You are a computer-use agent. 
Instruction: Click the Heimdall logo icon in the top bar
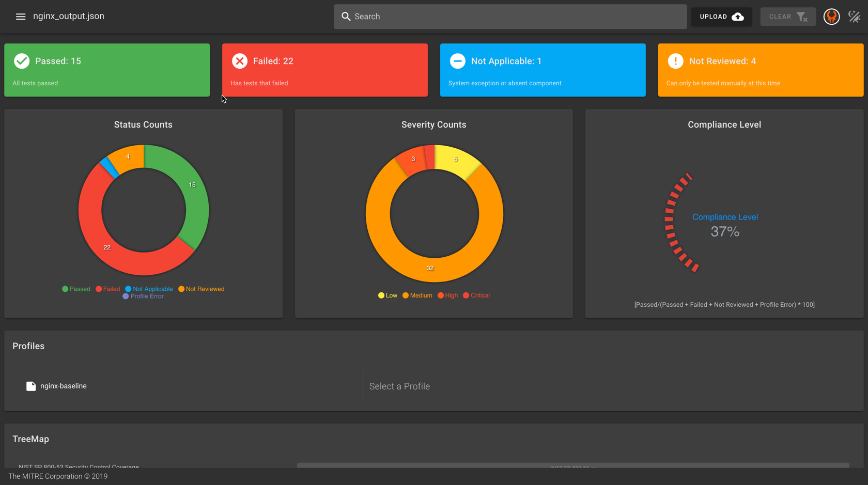[x=831, y=17]
